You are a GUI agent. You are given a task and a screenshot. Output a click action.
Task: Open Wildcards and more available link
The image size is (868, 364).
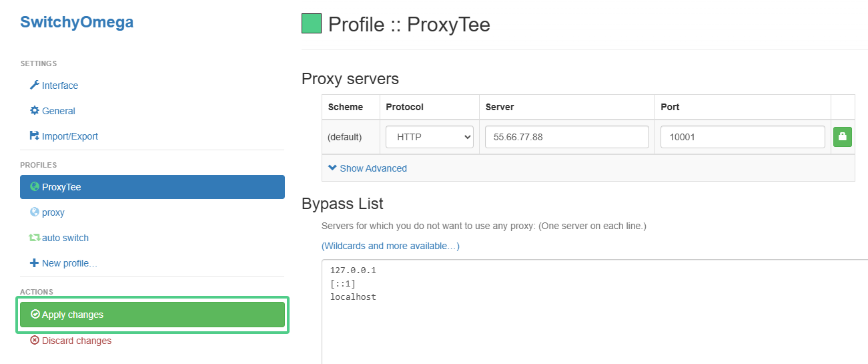pyautogui.click(x=390, y=246)
